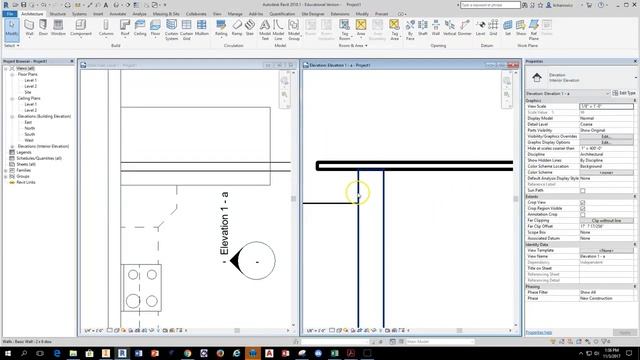Select the Dormer opening tool

point(464,28)
